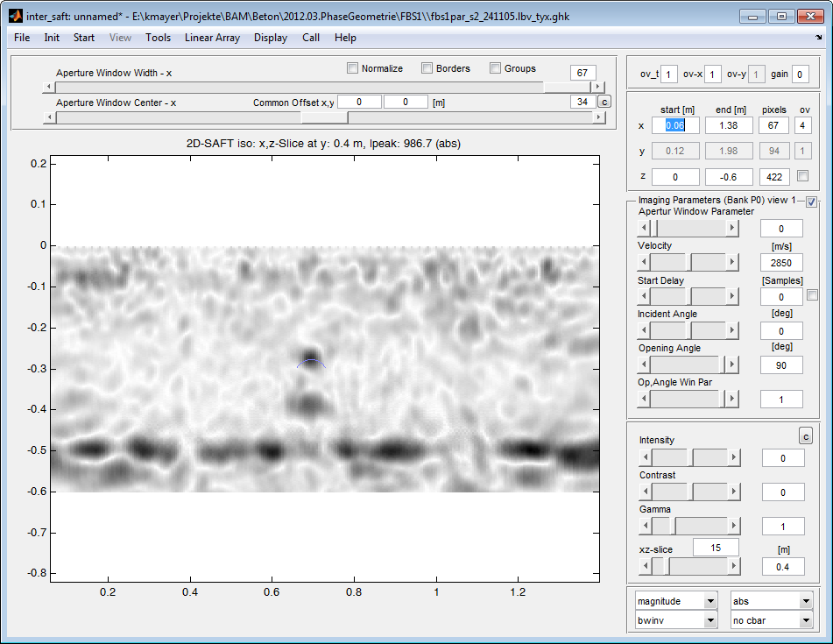The height and width of the screenshot is (644, 833).
Task: Open the Call menu
Action: point(311,38)
